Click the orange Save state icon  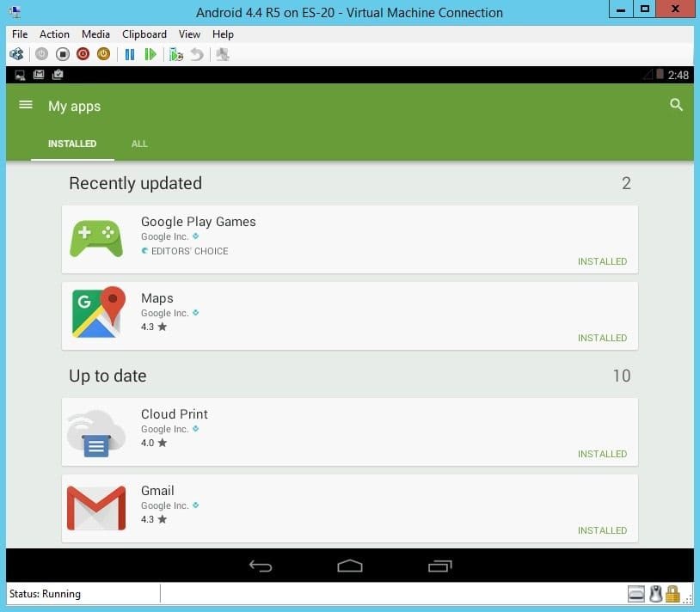coord(103,54)
